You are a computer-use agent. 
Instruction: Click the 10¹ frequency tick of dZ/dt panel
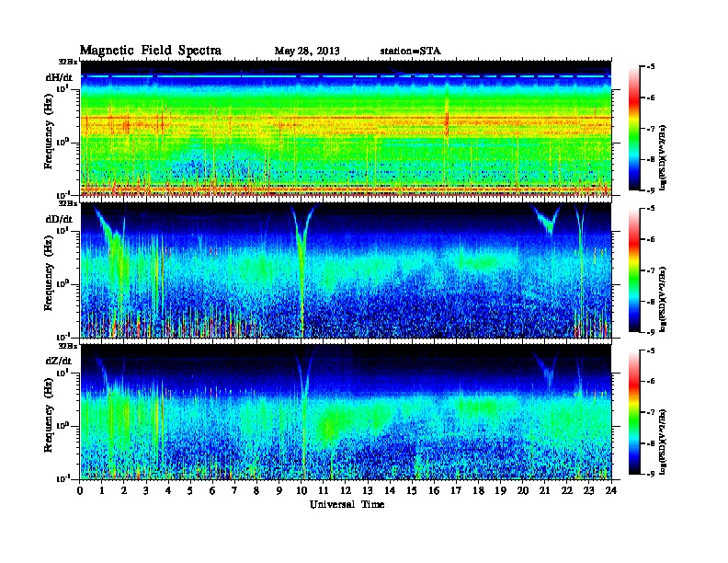coord(63,373)
